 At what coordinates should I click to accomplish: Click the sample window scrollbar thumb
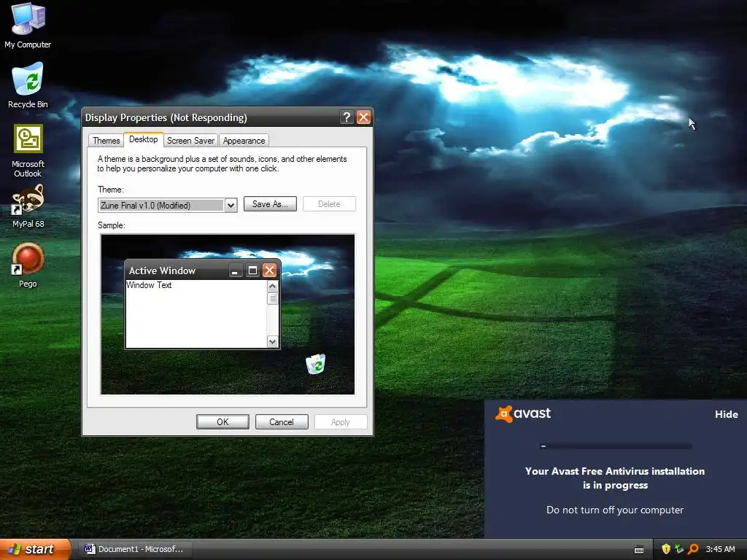pos(273,298)
